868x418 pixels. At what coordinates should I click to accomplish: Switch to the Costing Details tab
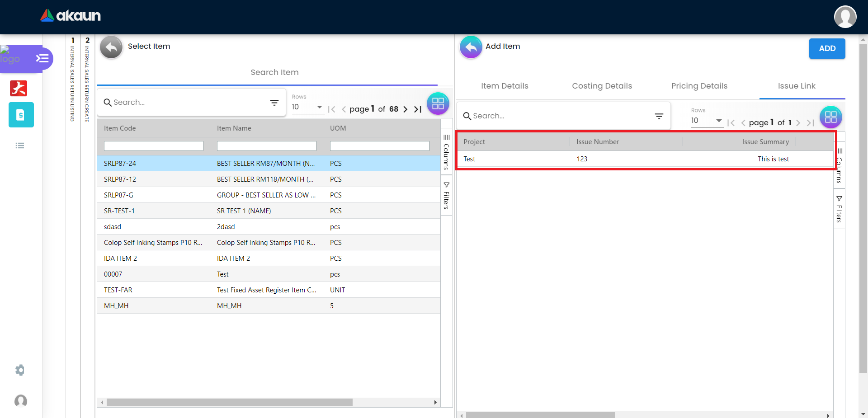point(602,86)
